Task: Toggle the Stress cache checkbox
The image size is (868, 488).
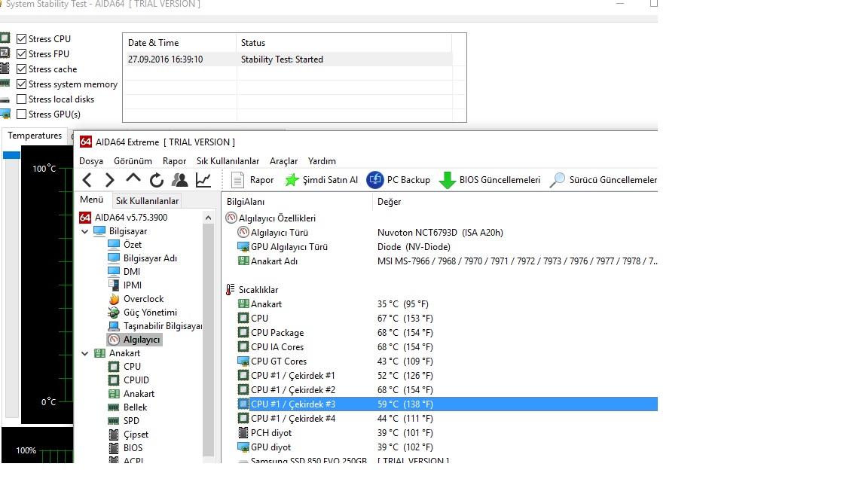Action: coord(22,69)
